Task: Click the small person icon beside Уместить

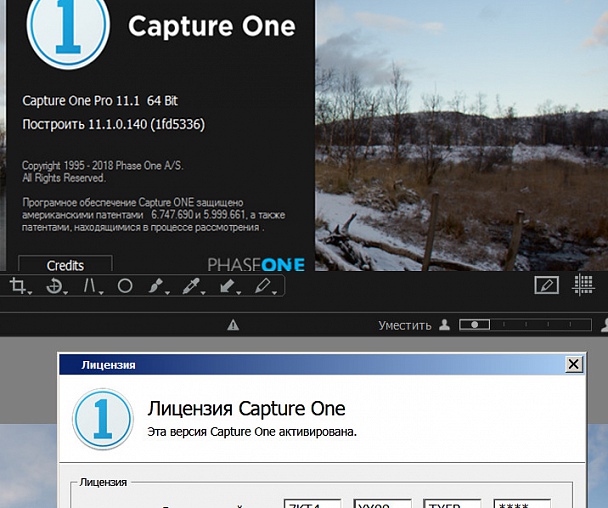Action: click(444, 325)
